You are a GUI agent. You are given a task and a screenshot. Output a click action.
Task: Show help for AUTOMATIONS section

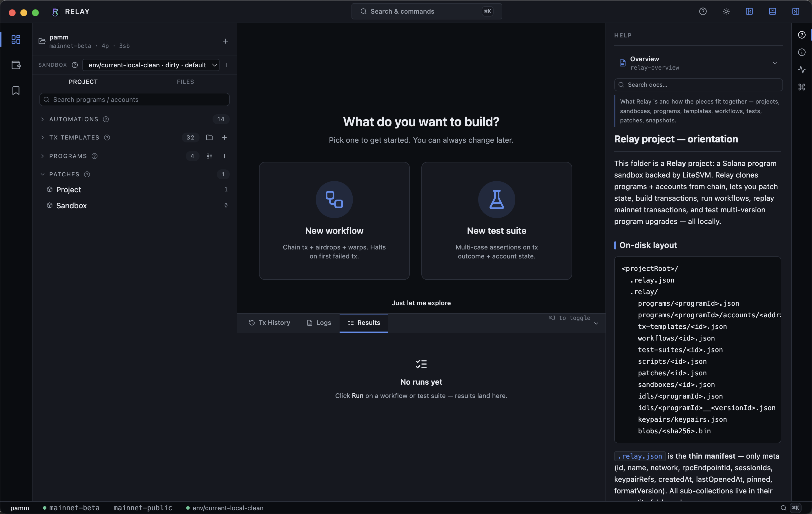pyautogui.click(x=106, y=119)
